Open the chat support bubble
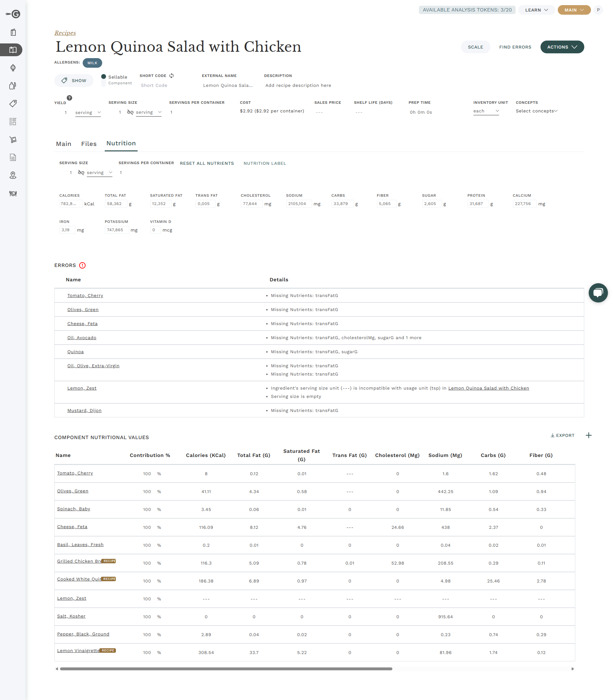The height and width of the screenshot is (700, 613). [598, 293]
